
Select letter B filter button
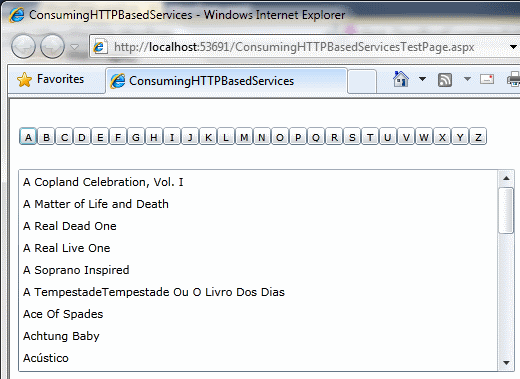(x=46, y=137)
